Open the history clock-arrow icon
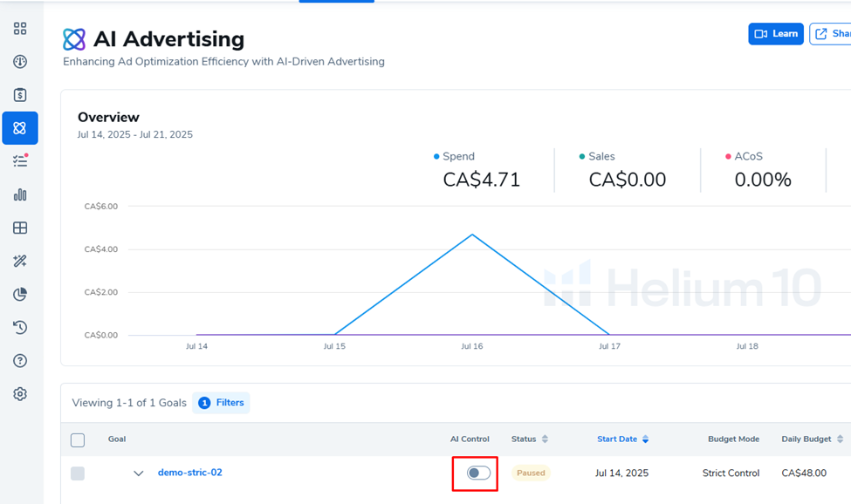 coord(20,328)
